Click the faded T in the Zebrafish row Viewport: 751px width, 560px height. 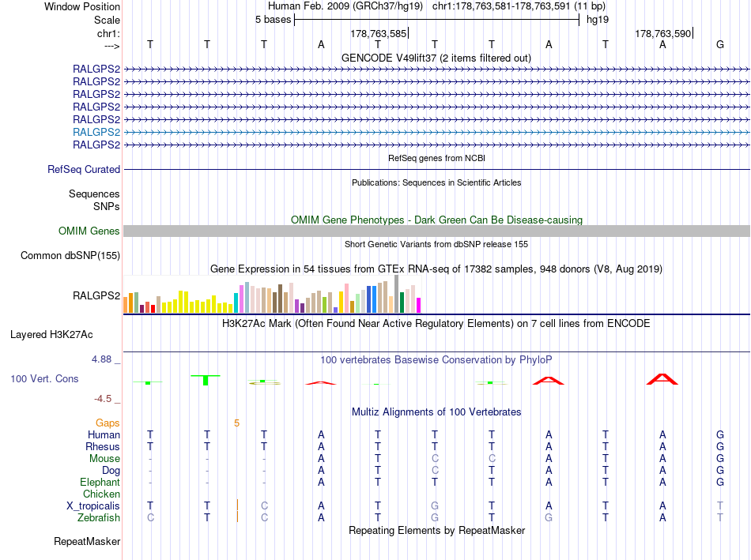[720, 518]
